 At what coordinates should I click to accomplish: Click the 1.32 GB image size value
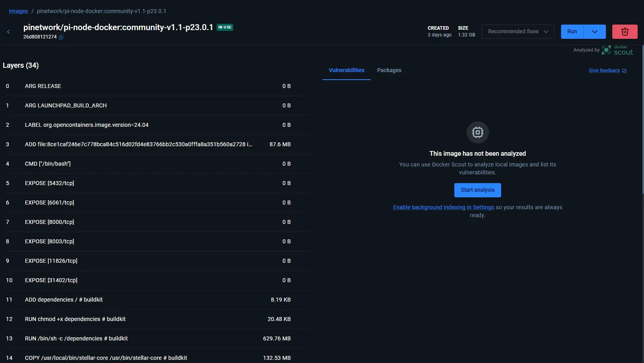click(x=467, y=35)
